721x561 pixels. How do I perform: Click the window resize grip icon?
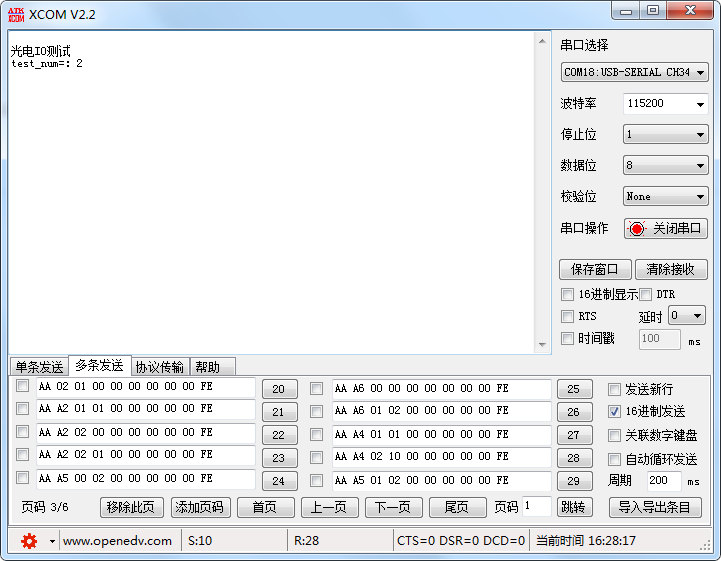click(x=705, y=545)
